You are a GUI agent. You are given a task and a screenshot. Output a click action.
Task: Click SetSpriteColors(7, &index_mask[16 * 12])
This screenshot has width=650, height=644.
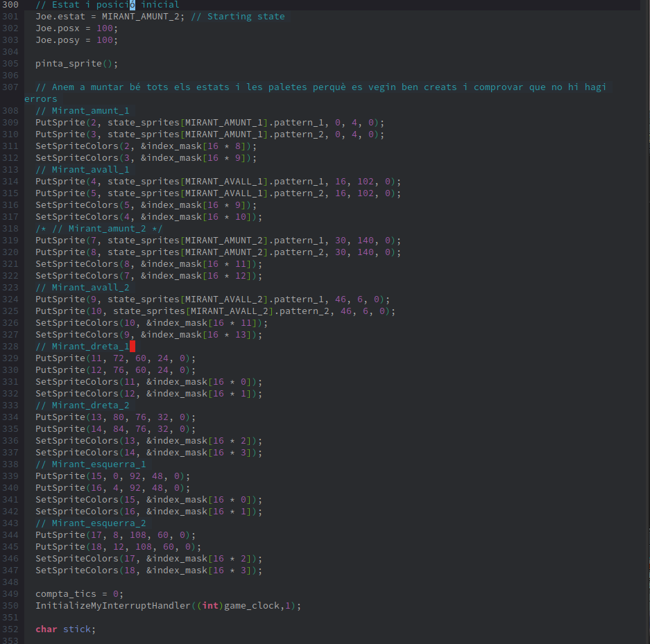tap(149, 276)
